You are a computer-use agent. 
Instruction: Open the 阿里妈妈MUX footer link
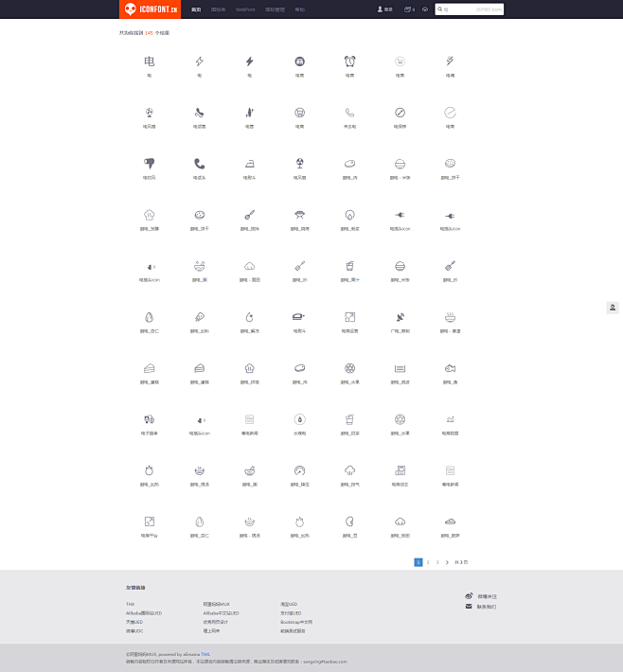pos(217,604)
